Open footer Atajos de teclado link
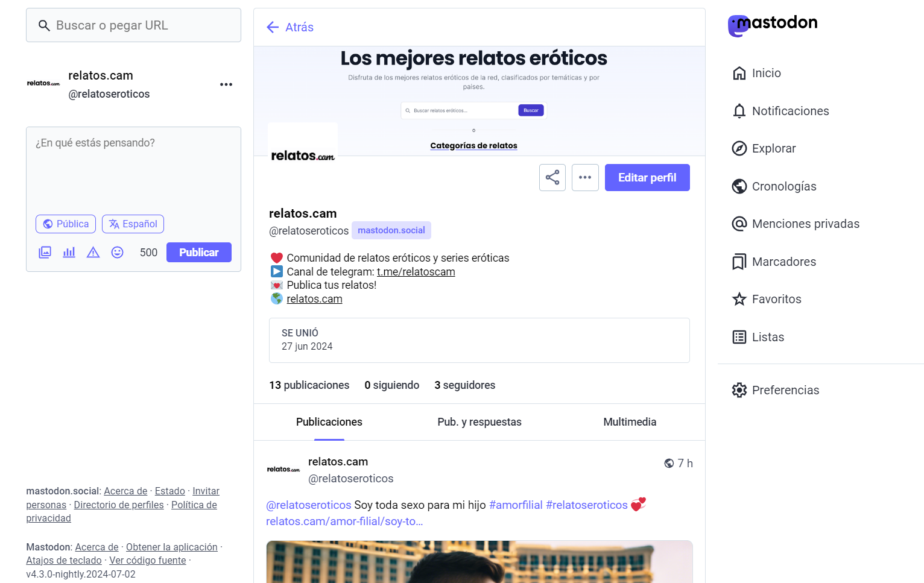Image resolution: width=924 pixels, height=583 pixels. [64, 561]
